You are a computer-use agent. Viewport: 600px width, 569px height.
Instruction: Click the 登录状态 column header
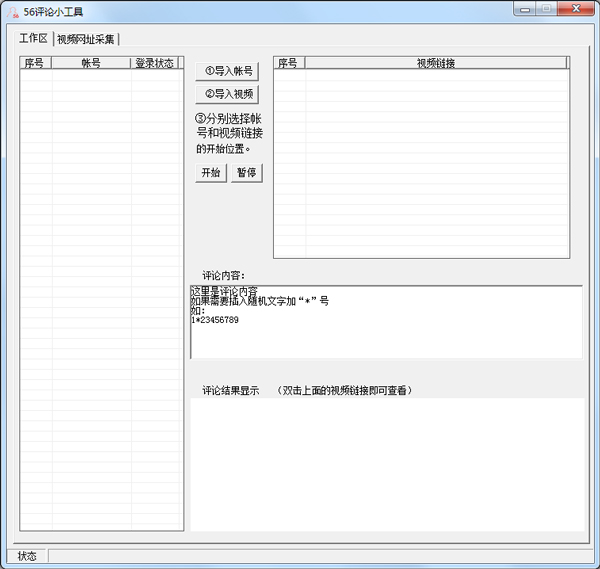[154, 63]
